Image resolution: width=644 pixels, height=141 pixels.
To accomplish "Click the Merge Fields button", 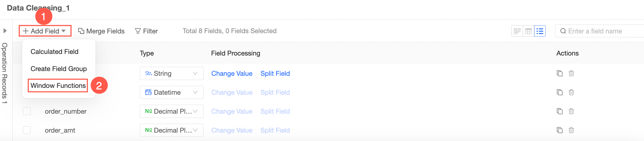I will (x=101, y=31).
